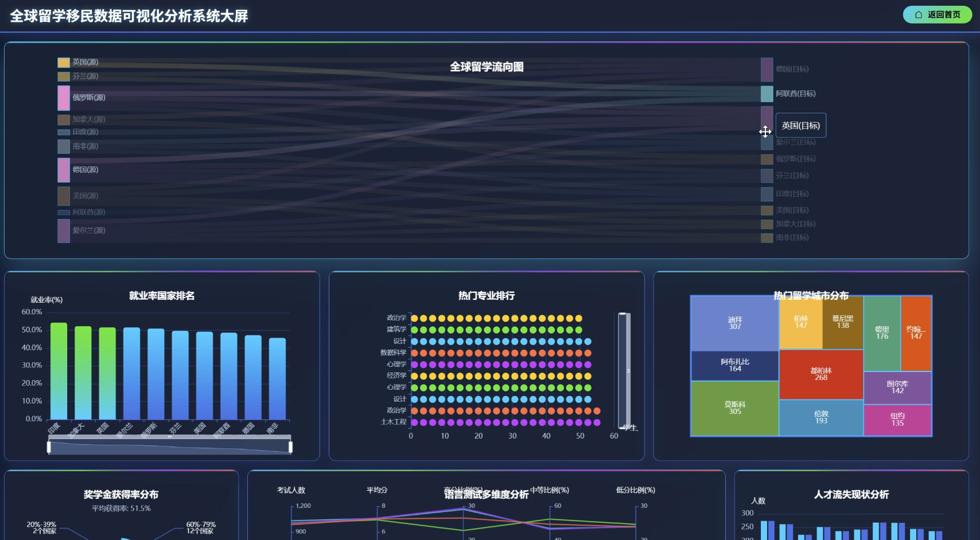Toggle the 美国(源) node visibility
This screenshot has height=540, width=980.
click(63, 195)
